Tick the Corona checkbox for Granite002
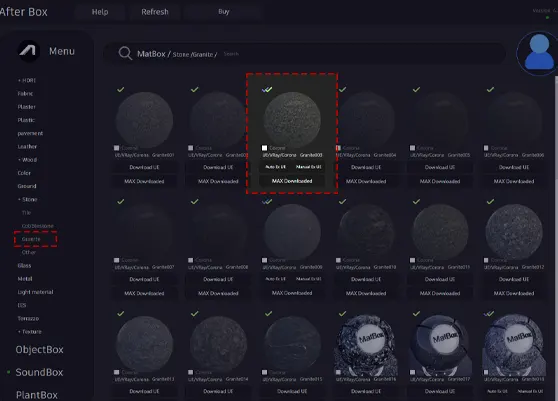 [190, 148]
